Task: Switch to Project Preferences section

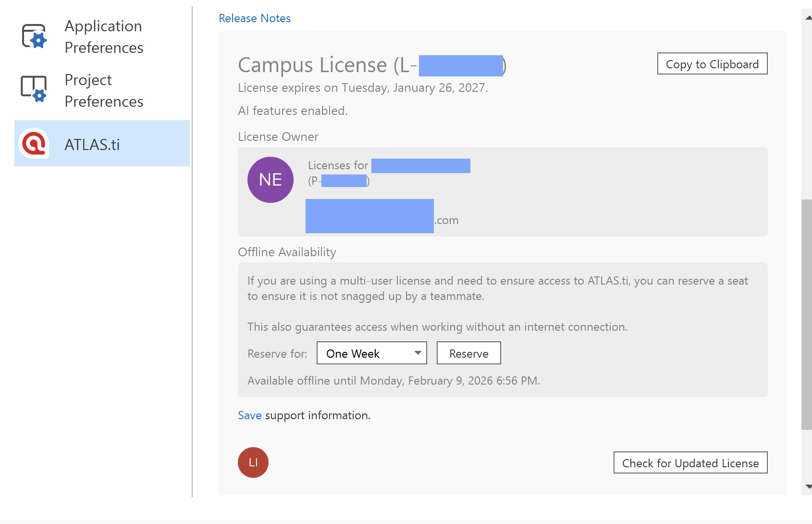Action: coord(102,90)
